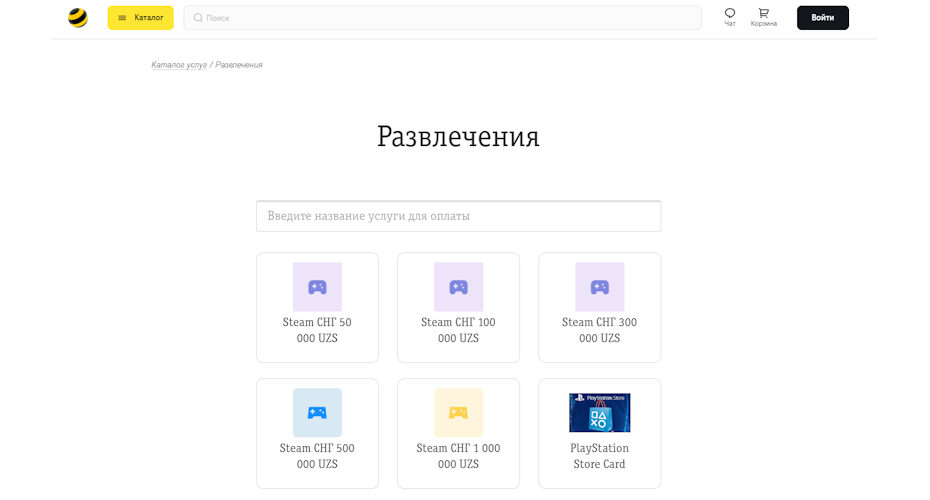
Task: Click the service name search input field
Action: pyautogui.click(x=458, y=216)
